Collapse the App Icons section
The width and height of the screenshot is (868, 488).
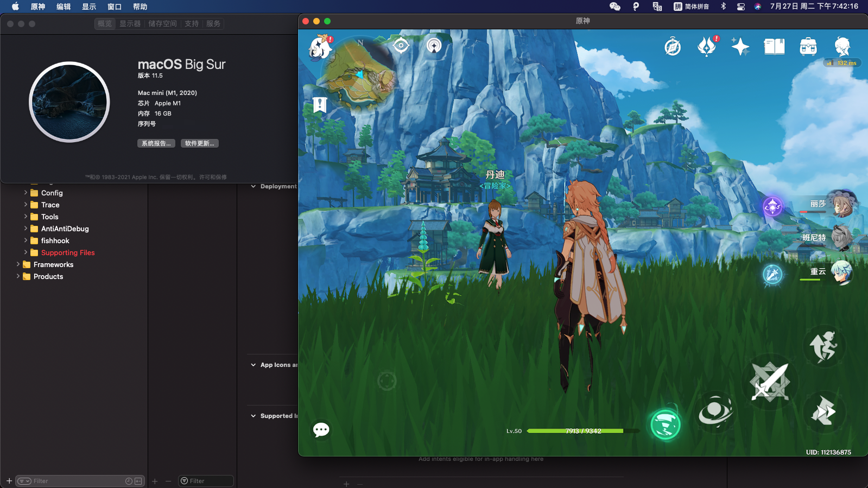[x=253, y=365]
